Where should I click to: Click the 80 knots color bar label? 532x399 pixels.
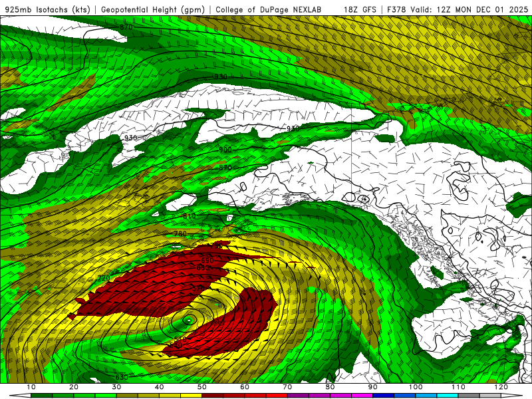(330, 387)
